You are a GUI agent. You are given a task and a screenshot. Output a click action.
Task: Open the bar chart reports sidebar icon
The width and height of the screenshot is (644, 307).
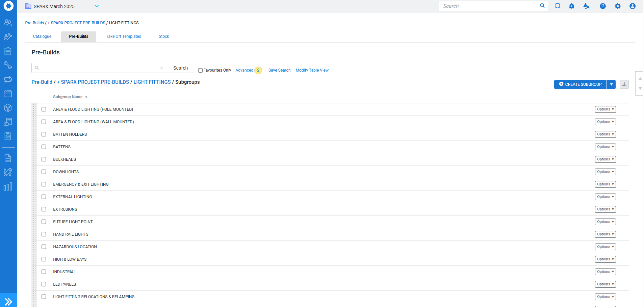8,187
